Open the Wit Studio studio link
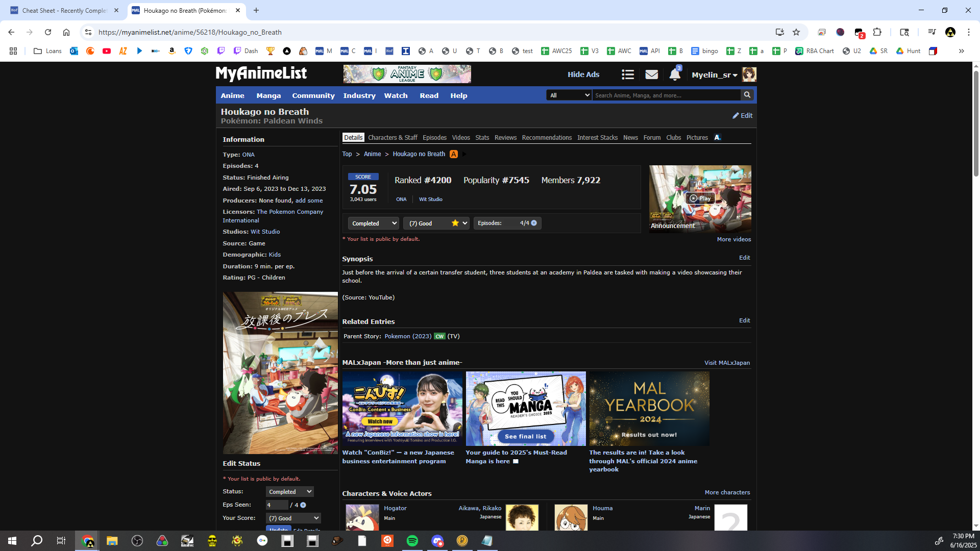The image size is (980, 551). (265, 232)
